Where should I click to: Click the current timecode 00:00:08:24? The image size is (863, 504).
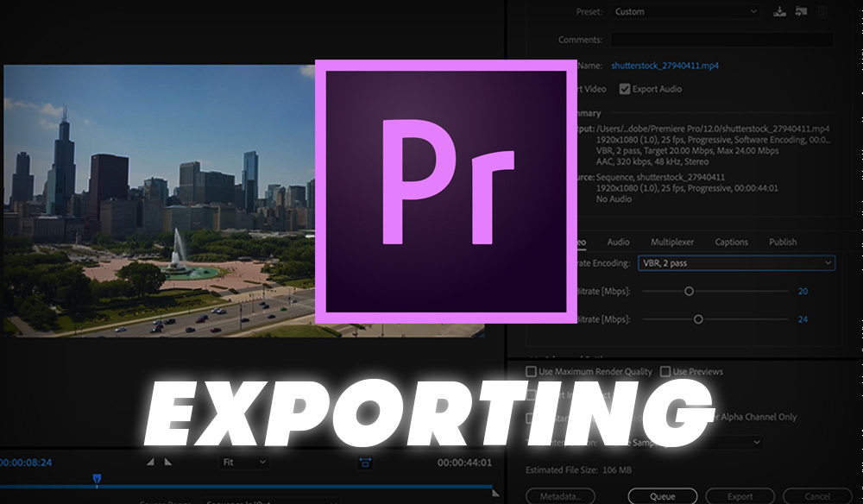click(x=26, y=463)
